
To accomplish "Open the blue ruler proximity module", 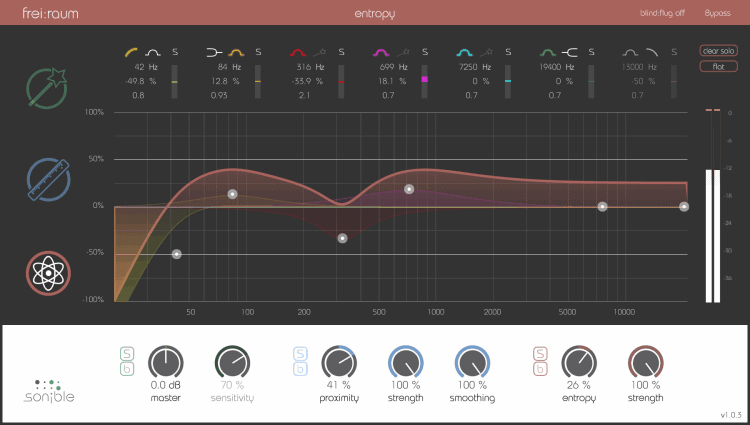I will point(48,180).
